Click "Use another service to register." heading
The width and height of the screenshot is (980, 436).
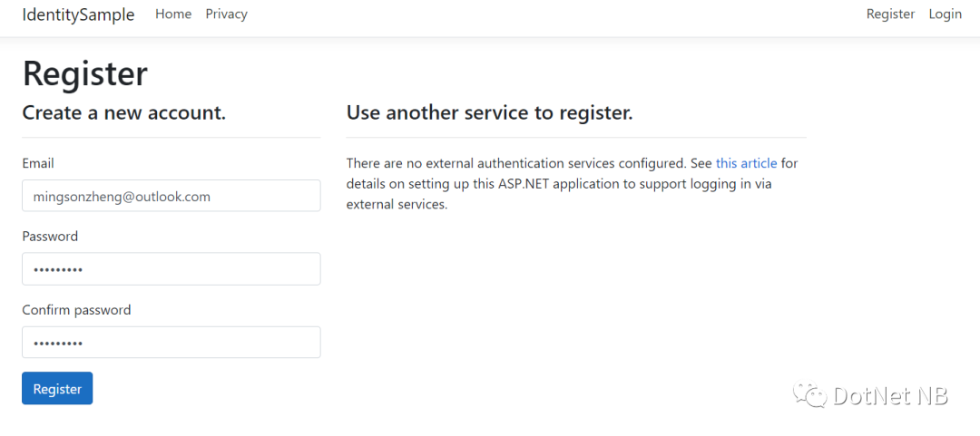(489, 113)
